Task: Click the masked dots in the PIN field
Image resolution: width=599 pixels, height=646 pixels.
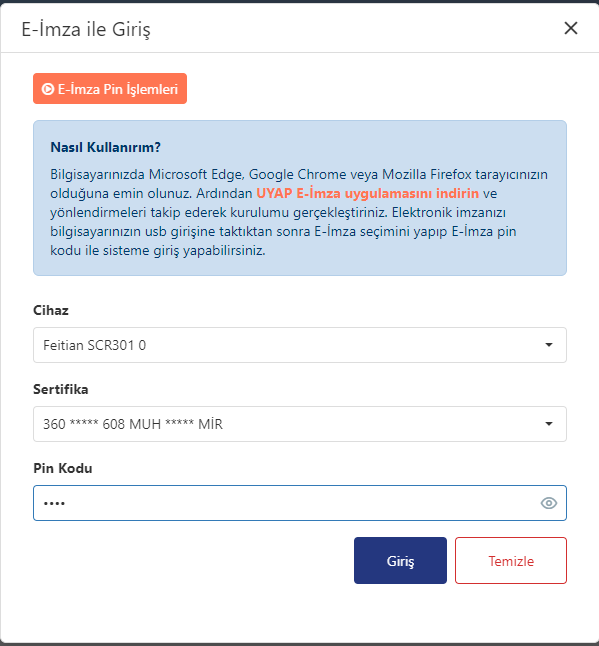Action: pyautogui.click(x=54, y=503)
